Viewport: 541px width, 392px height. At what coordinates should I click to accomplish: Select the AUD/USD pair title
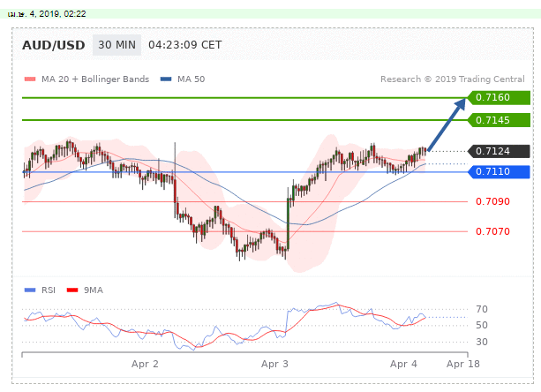coord(54,45)
